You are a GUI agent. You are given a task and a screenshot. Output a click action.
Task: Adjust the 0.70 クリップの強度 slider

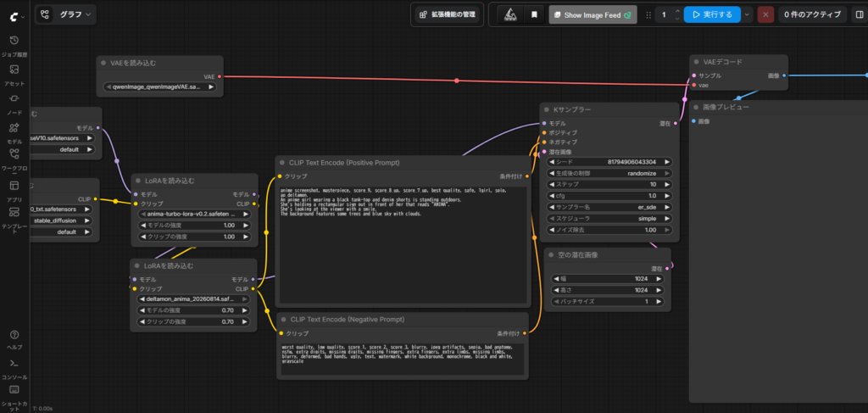(x=193, y=321)
